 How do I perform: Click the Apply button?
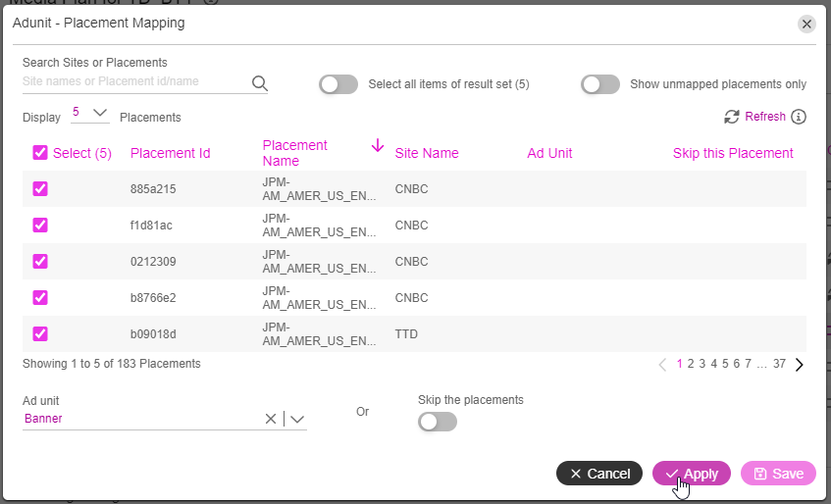tap(692, 474)
